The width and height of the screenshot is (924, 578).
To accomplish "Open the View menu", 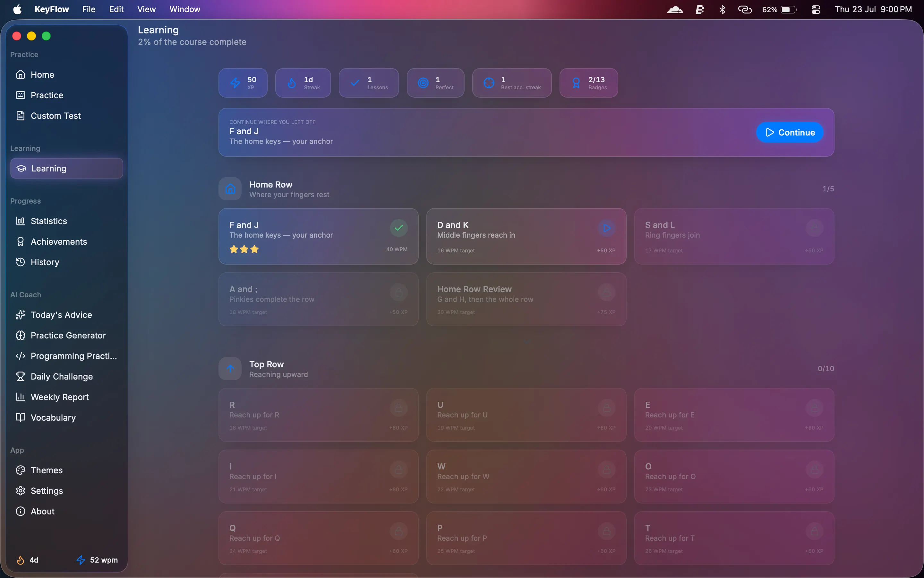I will 146,9.
